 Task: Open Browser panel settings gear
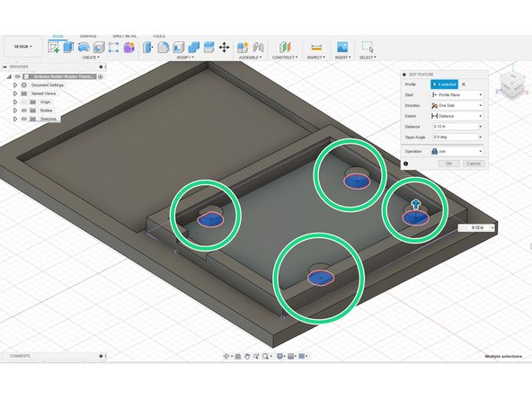pos(101,66)
